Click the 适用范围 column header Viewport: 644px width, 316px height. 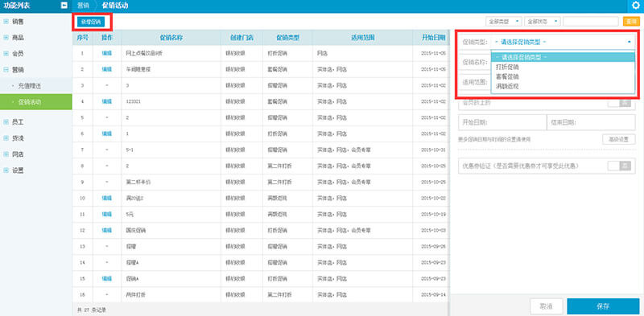click(363, 37)
